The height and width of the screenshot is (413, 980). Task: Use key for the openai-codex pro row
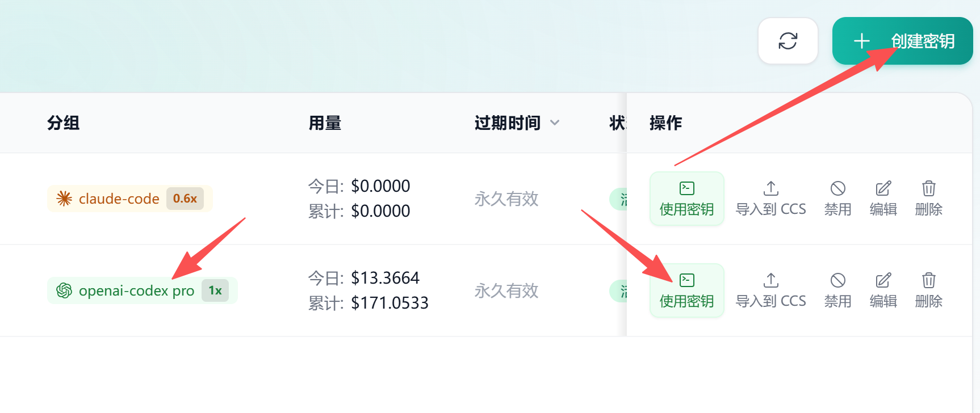click(687, 290)
